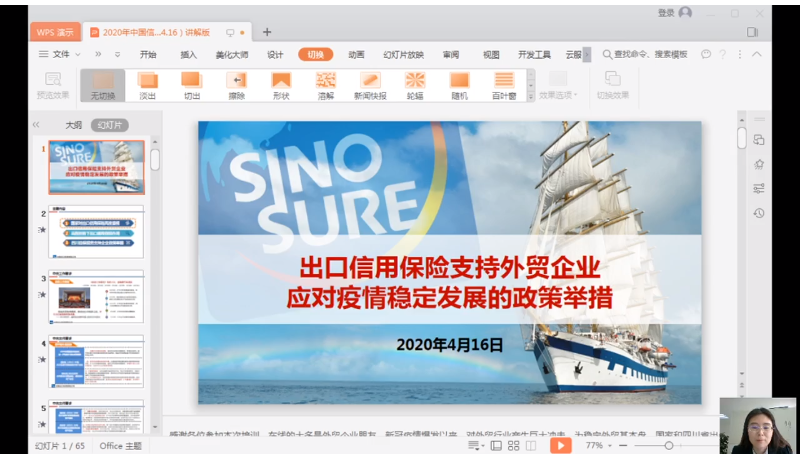The height and width of the screenshot is (454, 805).
Task: Apply the 百叶窗 blinds transition
Action: pos(504,85)
